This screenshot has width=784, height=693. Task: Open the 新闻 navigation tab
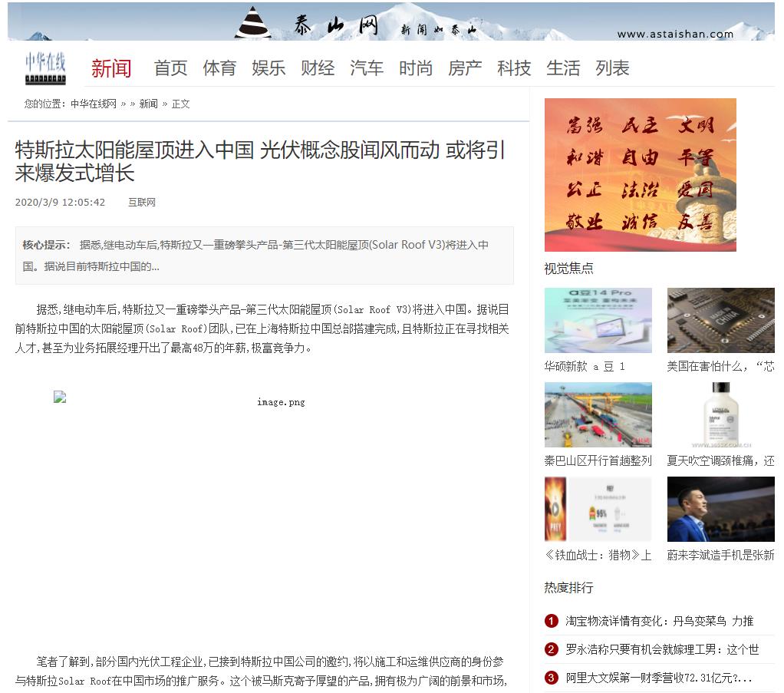(111, 68)
